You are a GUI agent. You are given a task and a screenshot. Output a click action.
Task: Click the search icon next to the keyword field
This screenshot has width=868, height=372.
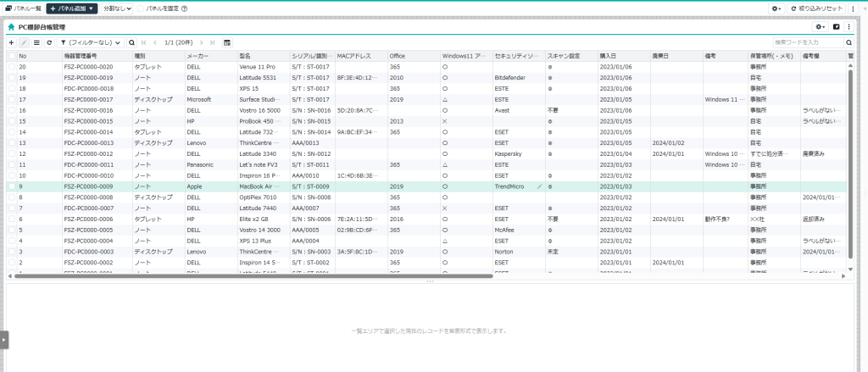849,42
